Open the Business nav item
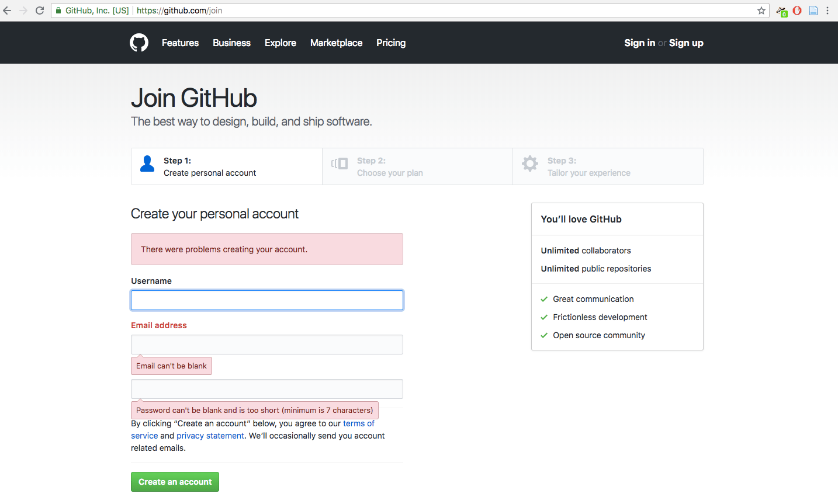This screenshot has height=504, width=838. 231,43
